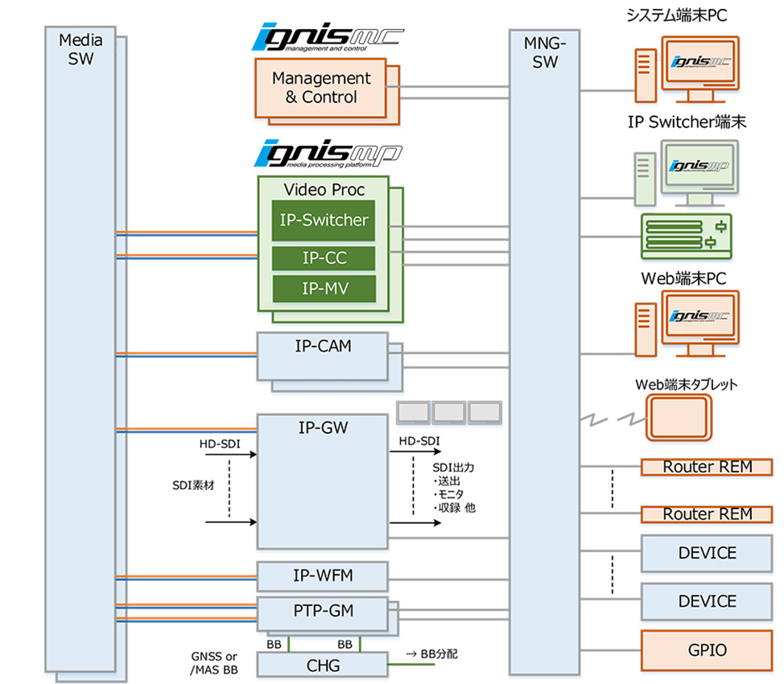Select the IP-Switcher block
The width and height of the screenshot is (784, 684).
324,220
